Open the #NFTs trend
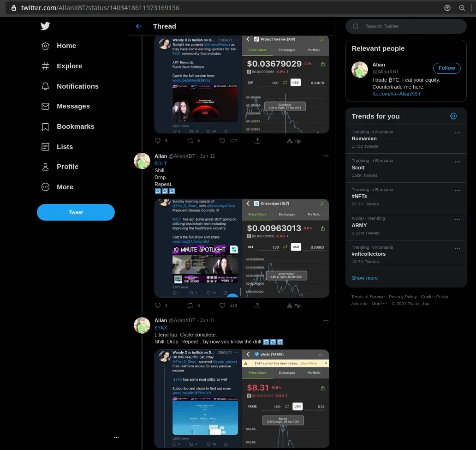This screenshot has width=476, height=450. 405,197
